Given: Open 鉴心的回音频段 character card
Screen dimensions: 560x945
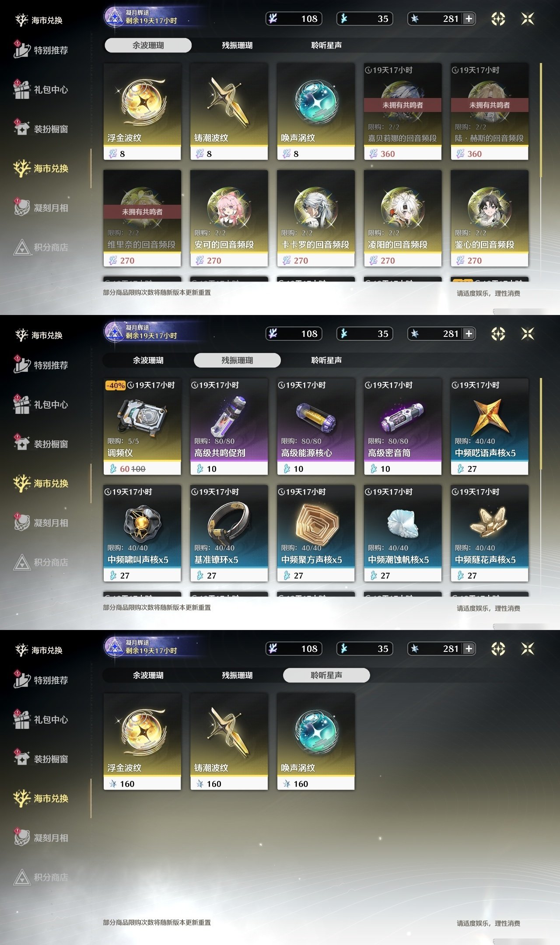Looking at the screenshot, I should click(490, 218).
